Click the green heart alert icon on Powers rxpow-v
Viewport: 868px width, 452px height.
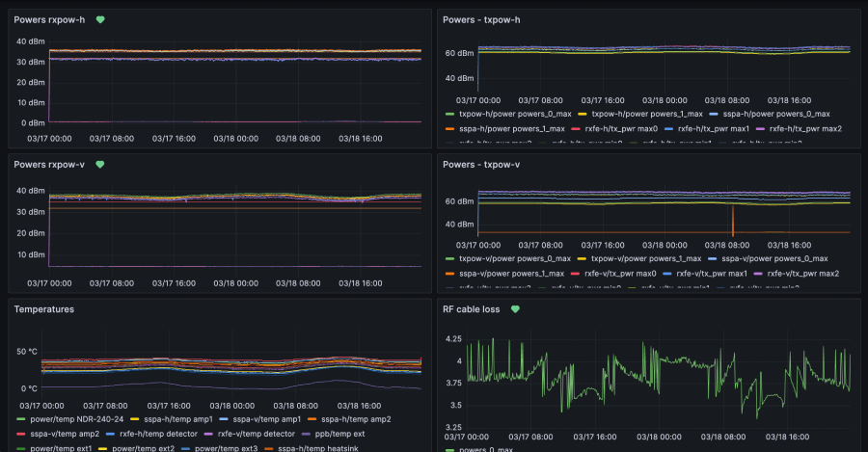pos(100,164)
